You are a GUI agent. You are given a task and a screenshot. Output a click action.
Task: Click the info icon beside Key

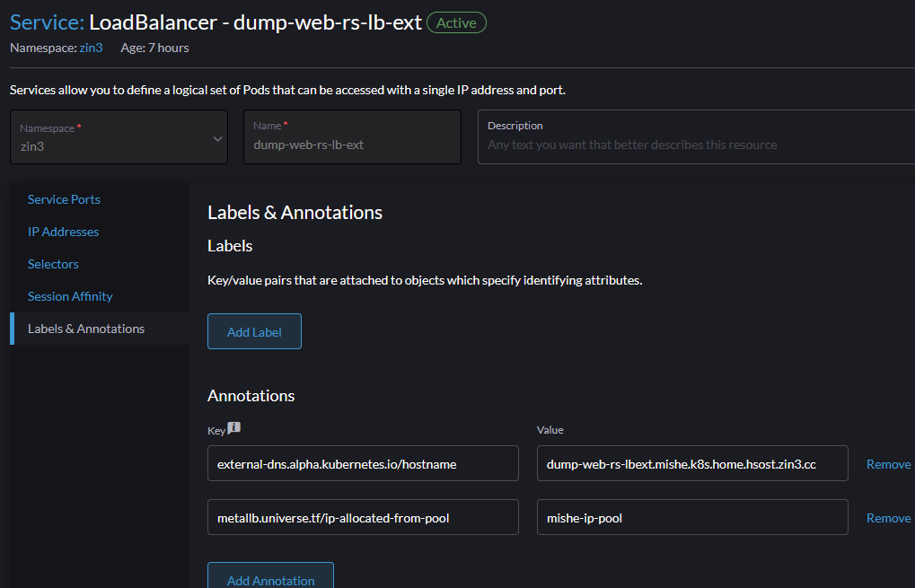coord(234,428)
